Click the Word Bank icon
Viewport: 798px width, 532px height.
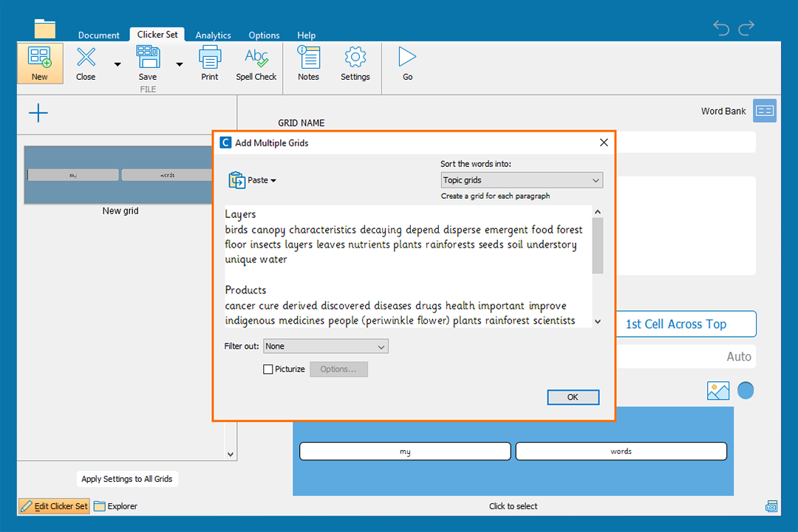click(x=765, y=111)
